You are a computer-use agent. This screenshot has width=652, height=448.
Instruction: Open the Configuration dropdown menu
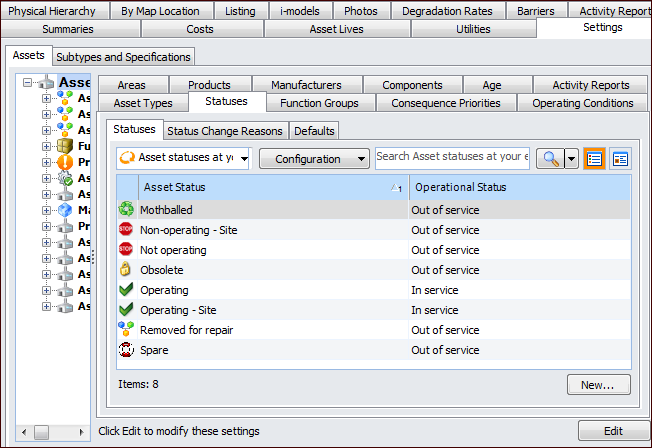tap(314, 159)
